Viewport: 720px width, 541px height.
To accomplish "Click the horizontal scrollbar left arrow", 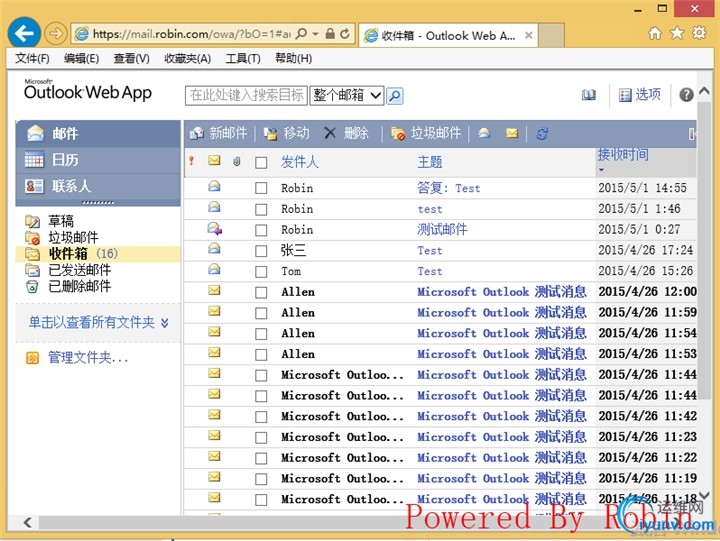I will pos(28,522).
